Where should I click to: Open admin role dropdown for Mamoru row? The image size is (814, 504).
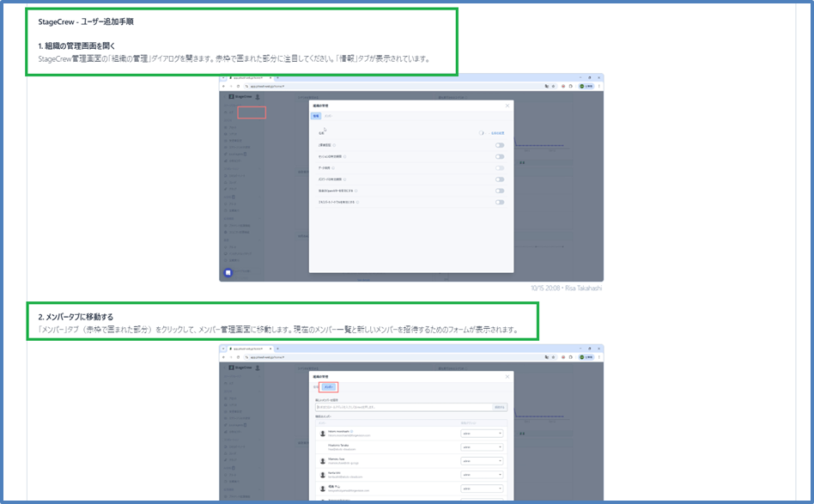pyautogui.click(x=482, y=461)
